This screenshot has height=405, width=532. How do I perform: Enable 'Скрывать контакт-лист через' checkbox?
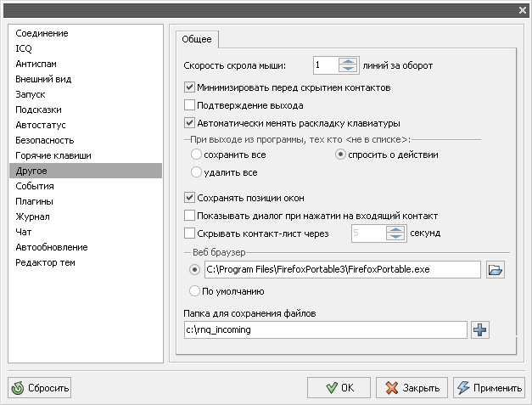click(189, 233)
